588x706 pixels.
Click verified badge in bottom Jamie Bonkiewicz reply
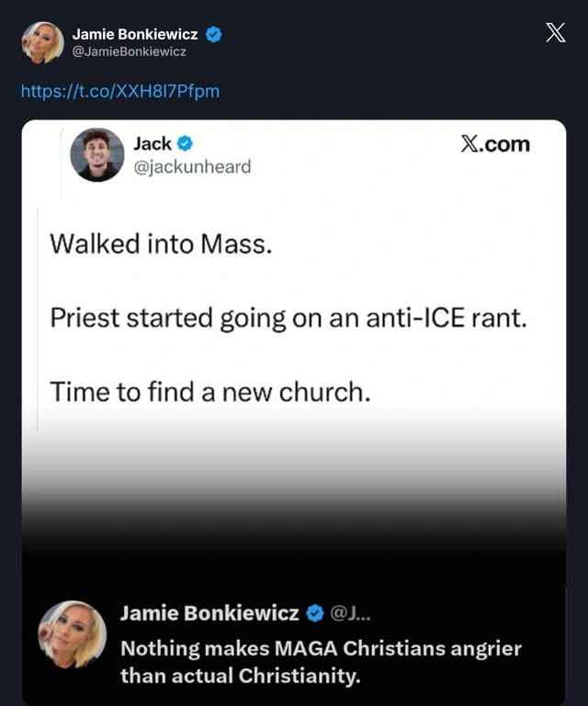315,613
